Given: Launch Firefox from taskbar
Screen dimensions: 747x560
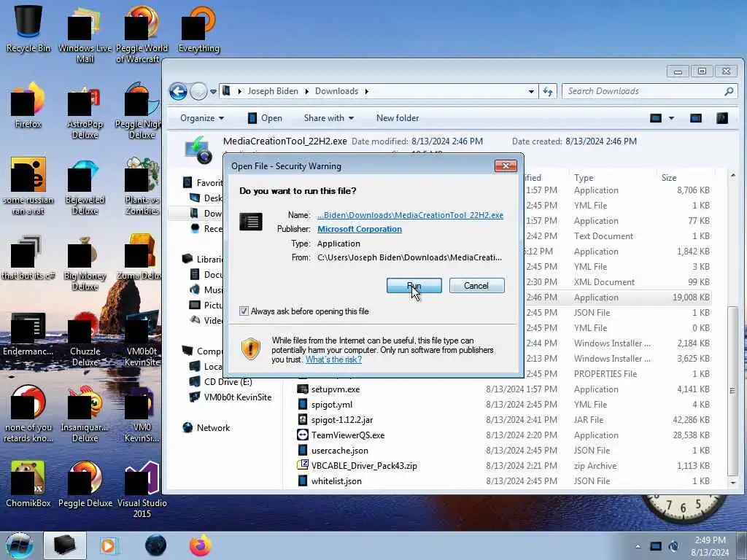Looking at the screenshot, I should click(201, 545).
